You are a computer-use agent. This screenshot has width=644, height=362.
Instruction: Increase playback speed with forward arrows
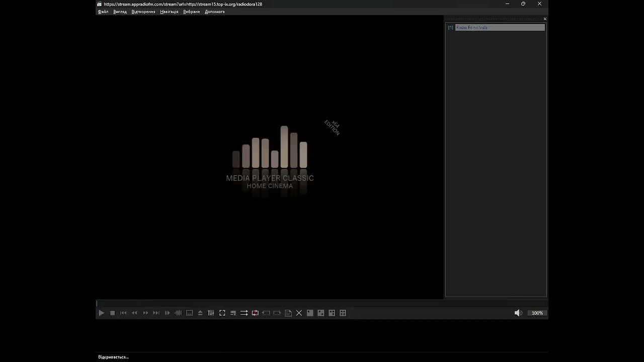[145, 313]
